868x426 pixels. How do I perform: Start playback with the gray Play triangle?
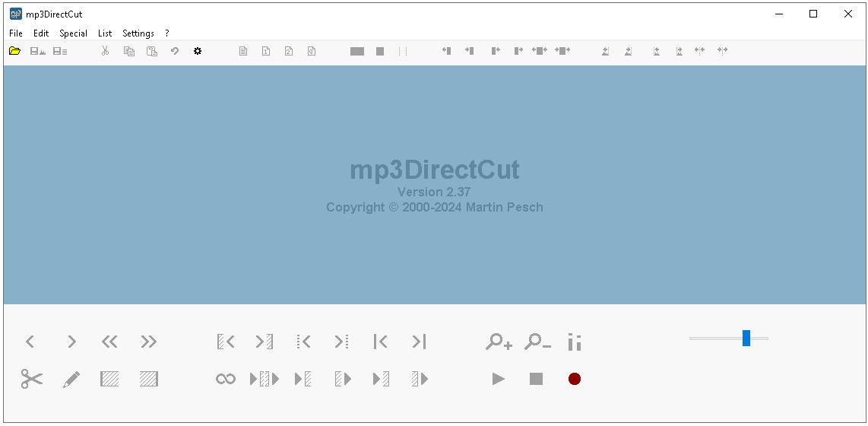click(x=499, y=379)
